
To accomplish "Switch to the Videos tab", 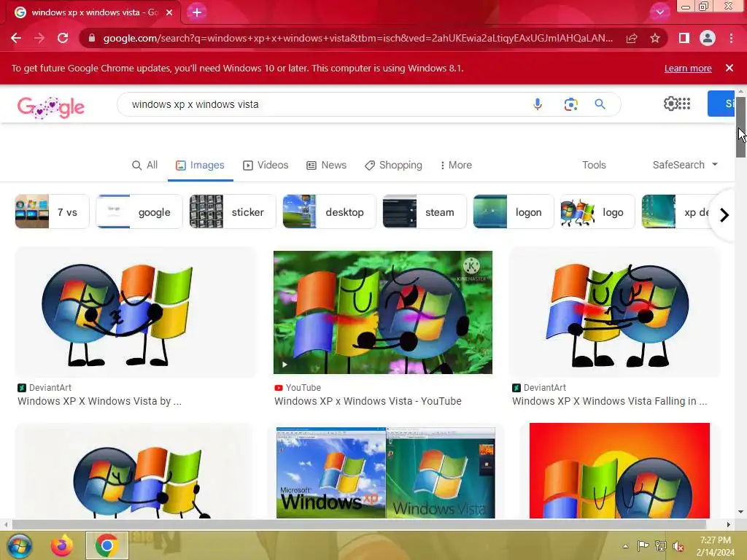I will [266, 166].
